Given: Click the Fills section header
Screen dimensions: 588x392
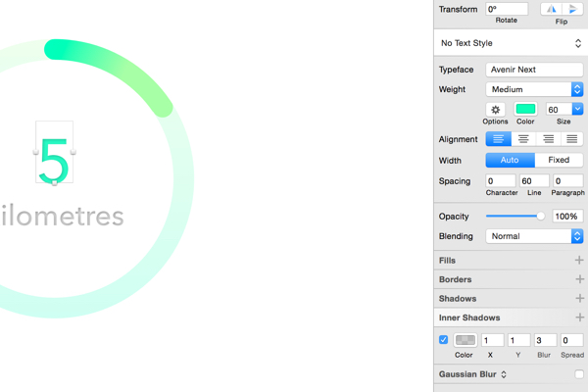Looking at the screenshot, I should click(447, 261).
